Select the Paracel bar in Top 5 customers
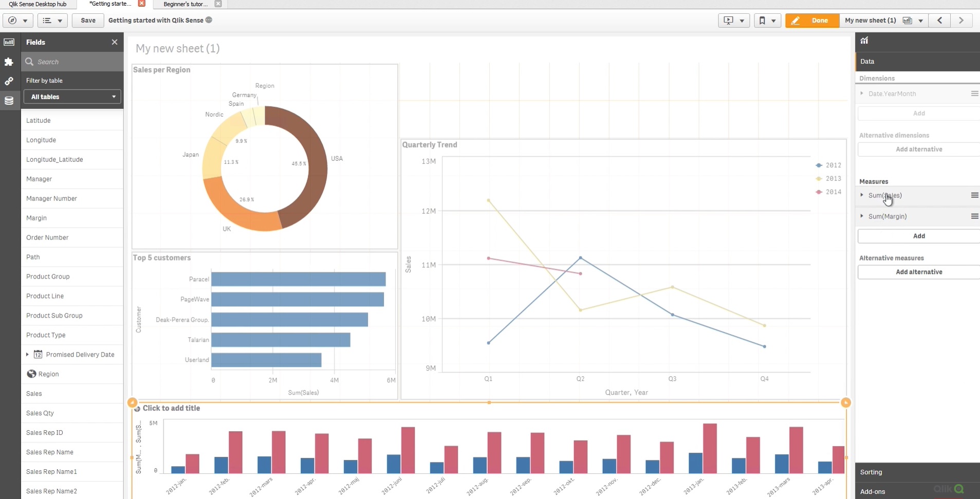This screenshot has height=499, width=980. point(299,279)
